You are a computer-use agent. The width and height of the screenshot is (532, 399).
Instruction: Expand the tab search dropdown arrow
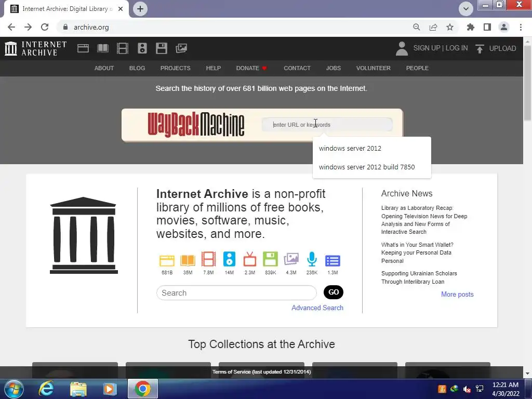pyautogui.click(x=466, y=9)
